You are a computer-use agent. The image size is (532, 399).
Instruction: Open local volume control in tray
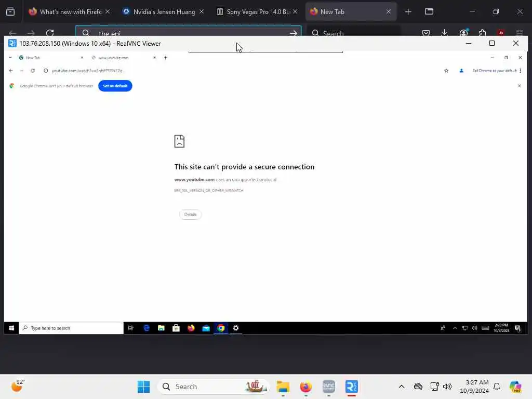(447, 387)
